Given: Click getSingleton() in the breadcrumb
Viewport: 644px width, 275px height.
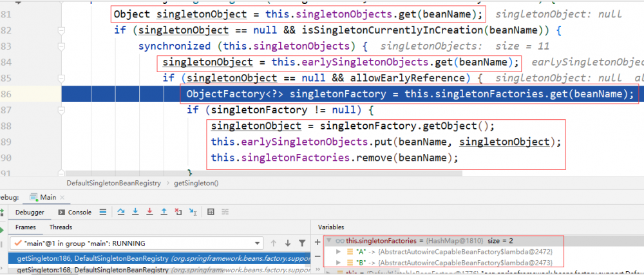Looking at the screenshot, I should [196, 183].
